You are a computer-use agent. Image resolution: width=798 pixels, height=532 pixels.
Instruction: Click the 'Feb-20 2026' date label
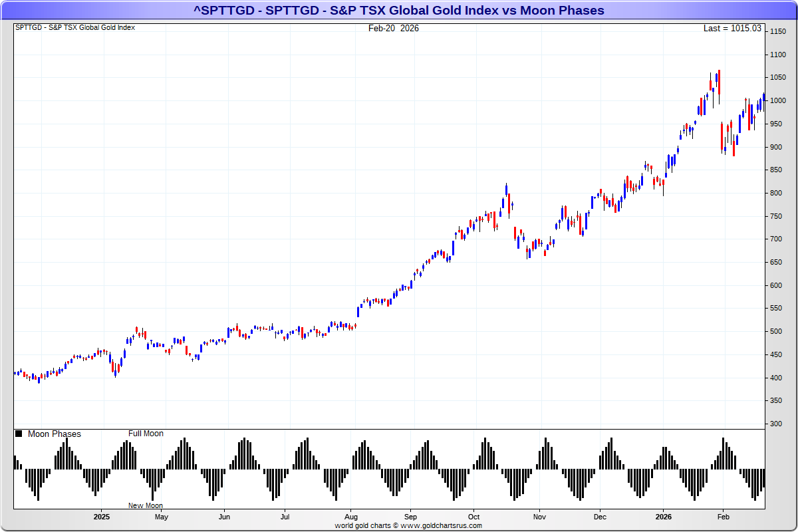(x=394, y=28)
